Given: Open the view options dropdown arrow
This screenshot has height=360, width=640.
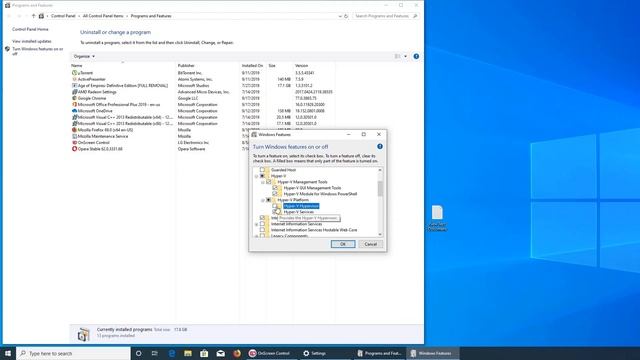Looking at the screenshot, I should [405, 56].
